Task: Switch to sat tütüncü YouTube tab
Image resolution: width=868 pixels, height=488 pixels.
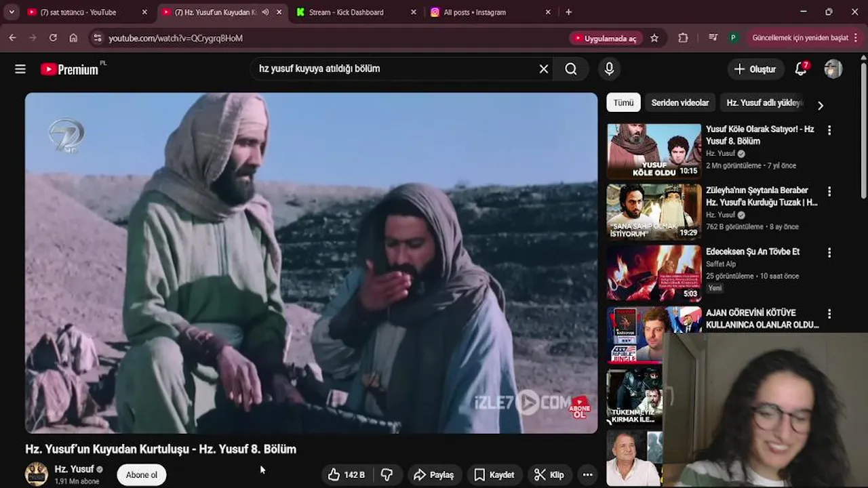Action: click(87, 12)
